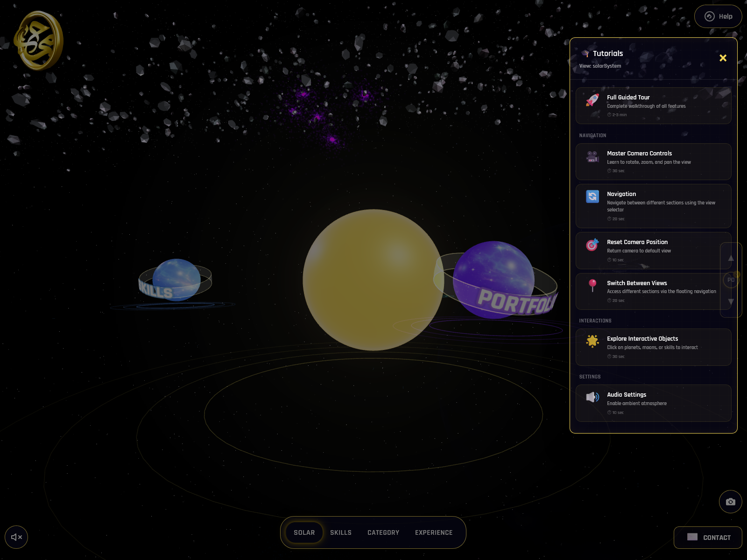
Task: Select the SKILLS planet
Action: pyautogui.click(x=176, y=280)
